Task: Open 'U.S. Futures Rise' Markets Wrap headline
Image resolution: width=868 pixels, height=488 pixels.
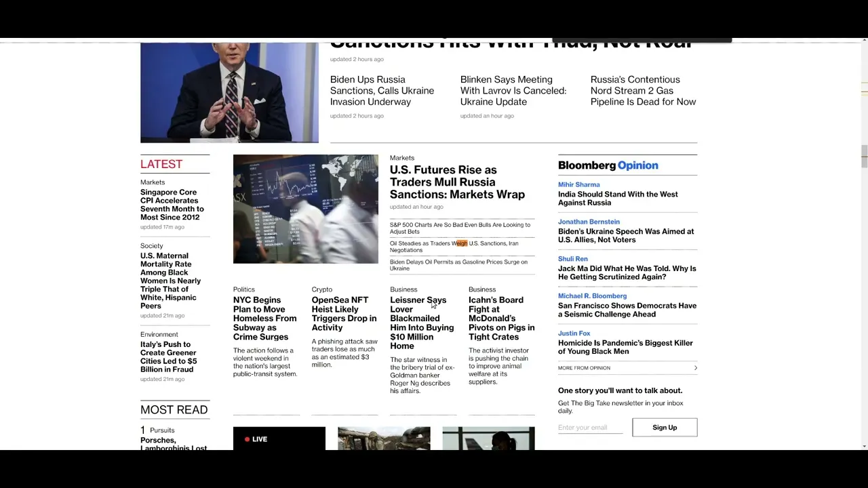Action: pyautogui.click(x=457, y=182)
